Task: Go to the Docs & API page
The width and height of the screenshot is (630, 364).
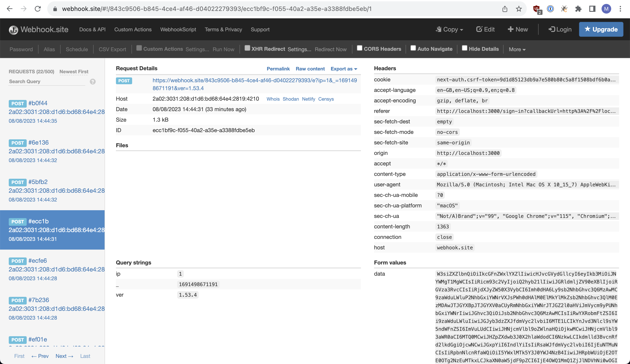Action: point(92,29)
